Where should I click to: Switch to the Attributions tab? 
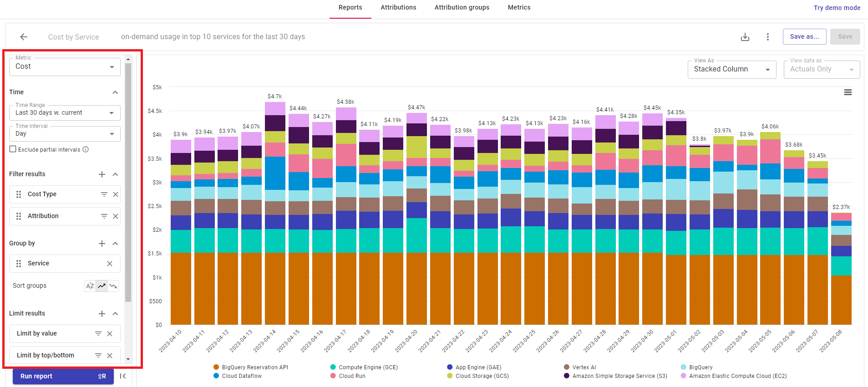pyautogui.click(x=398, y=8)
